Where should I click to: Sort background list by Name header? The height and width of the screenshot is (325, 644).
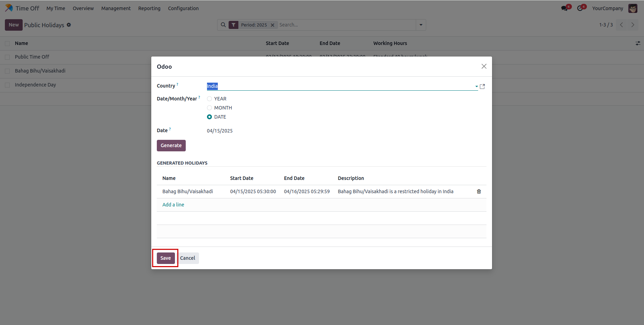22,43
